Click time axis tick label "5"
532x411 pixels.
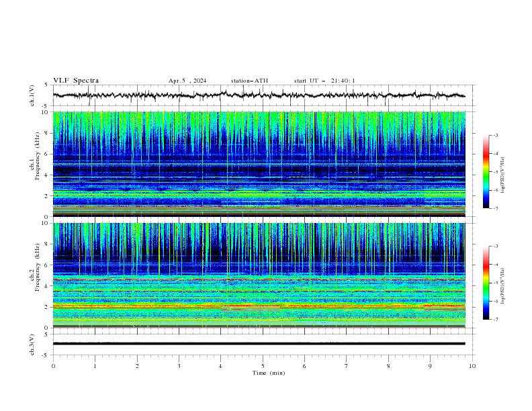click(x=263, y=366)
